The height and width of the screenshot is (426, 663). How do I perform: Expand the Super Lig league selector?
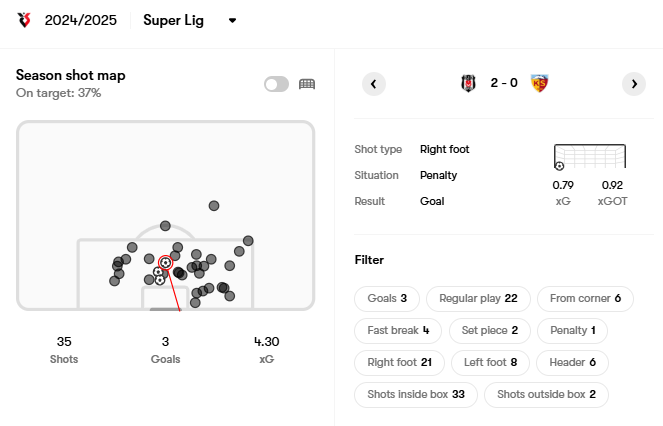coord(173,20)
